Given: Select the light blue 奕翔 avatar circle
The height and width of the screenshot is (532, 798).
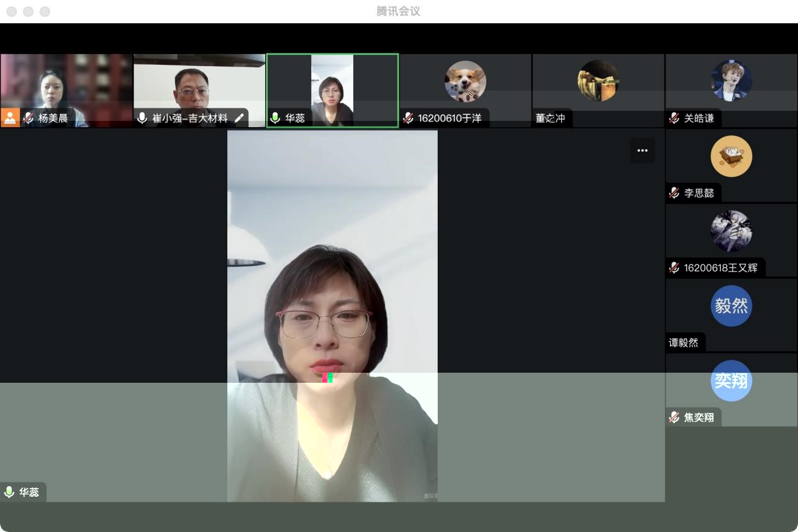Looking at the screenshot, I should click(731, 380).
